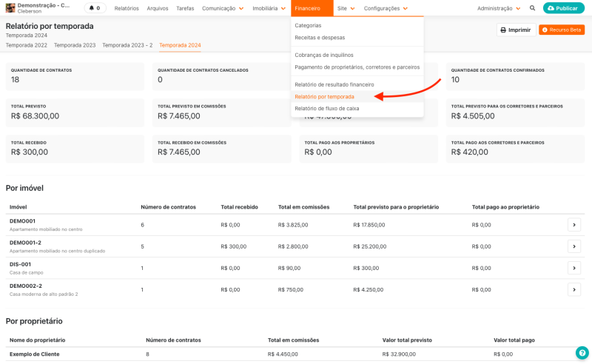592x364 pixels.
Task: Click the Recurso Beta badge
Action: [562, 30]
